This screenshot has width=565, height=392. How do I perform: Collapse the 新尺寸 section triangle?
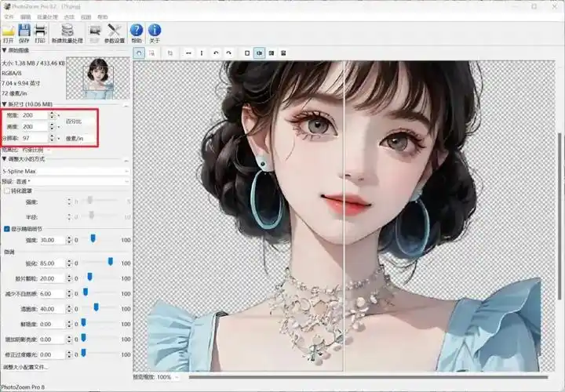pos(3,103)
